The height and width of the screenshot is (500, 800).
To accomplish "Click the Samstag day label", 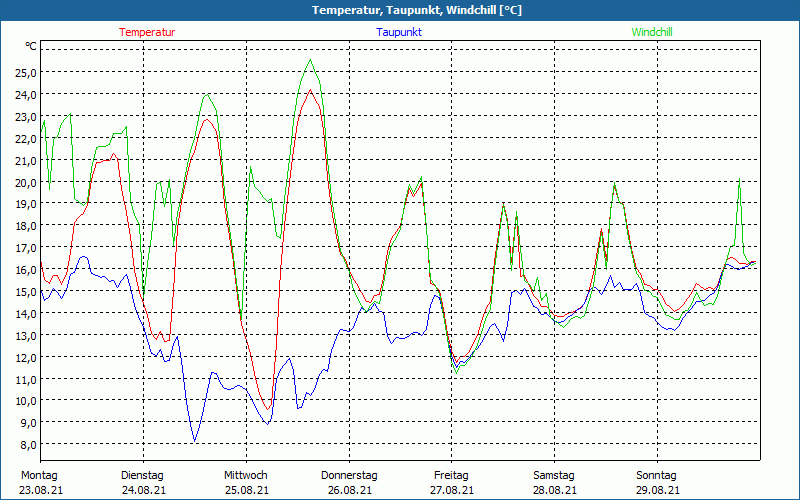I will (x=554, y=476).
